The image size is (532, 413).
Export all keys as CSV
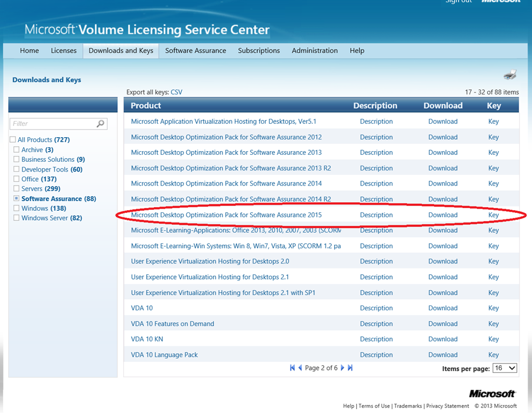coord(176,92)
